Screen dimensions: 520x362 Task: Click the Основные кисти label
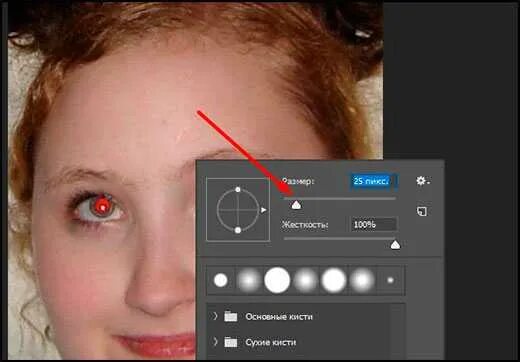pyautogui.click(x=279, y=316)
